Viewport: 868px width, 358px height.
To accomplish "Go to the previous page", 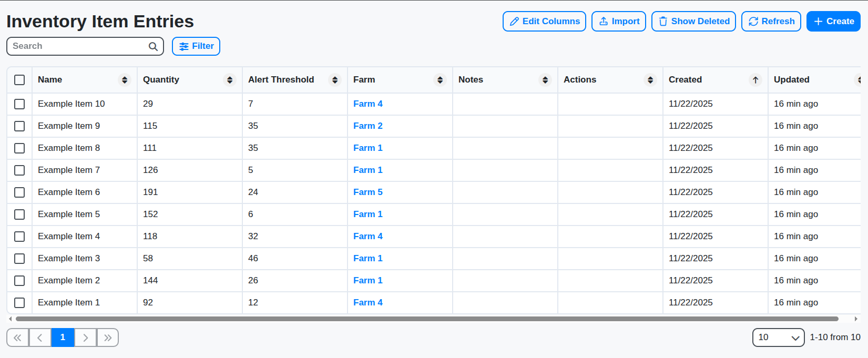I will coord(40,337).
